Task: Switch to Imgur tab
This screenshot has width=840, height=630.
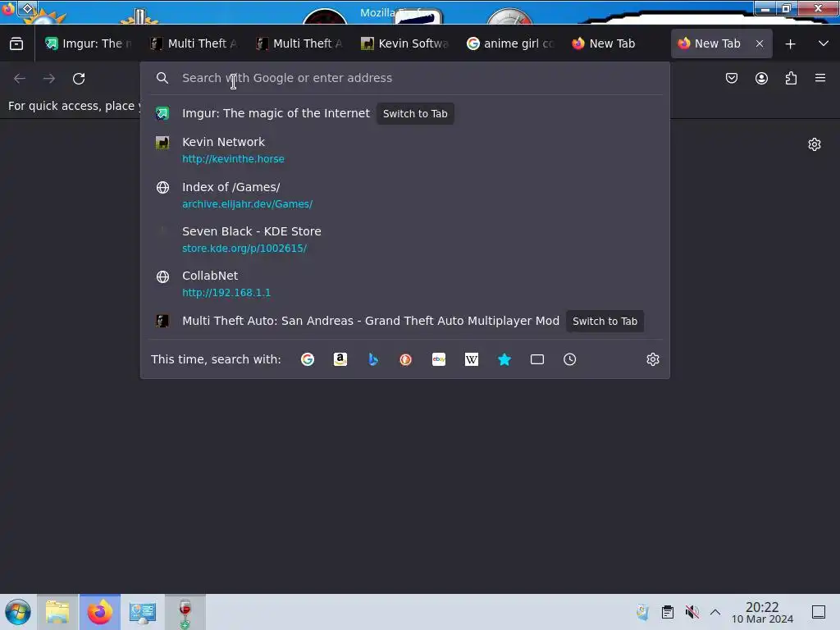Action: (89, 44)
